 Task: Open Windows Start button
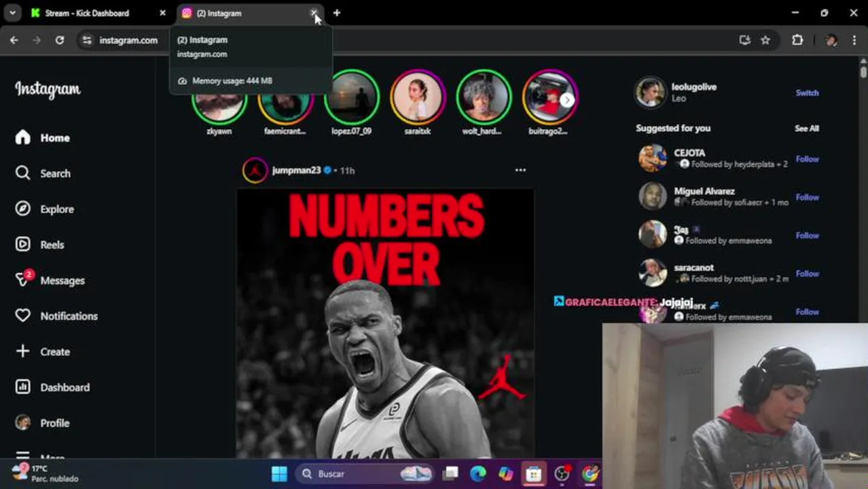click(x=279, y=473)
